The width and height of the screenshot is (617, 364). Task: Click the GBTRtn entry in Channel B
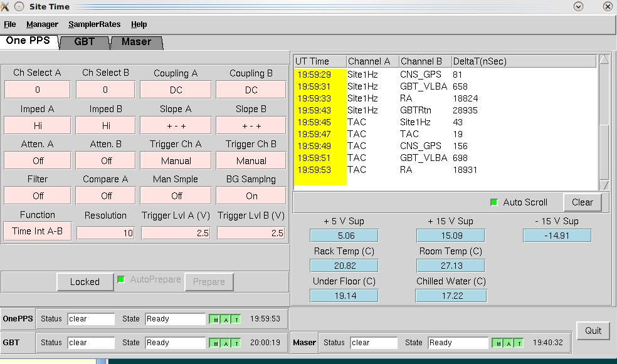(416, 110)
